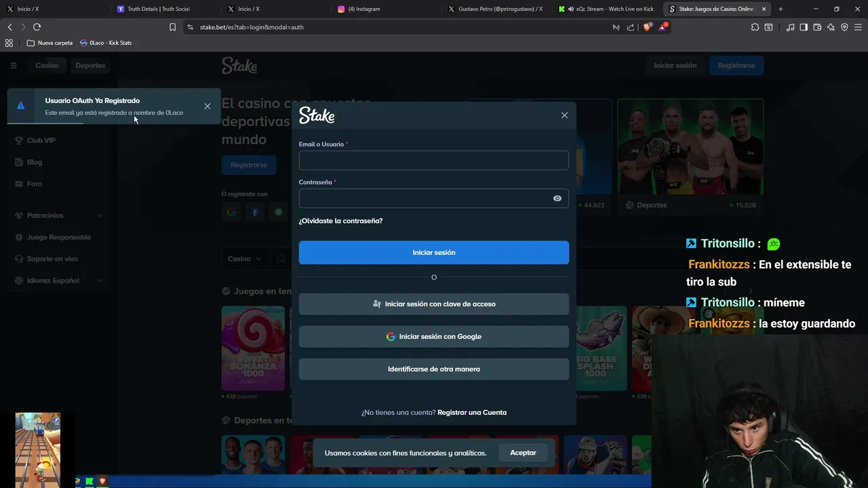Open Blog in sidebar

click(34, 162)
